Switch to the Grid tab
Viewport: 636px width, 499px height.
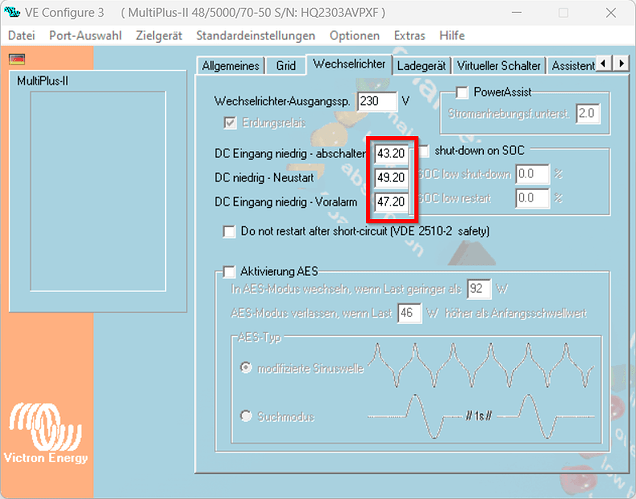pos(286,66)
